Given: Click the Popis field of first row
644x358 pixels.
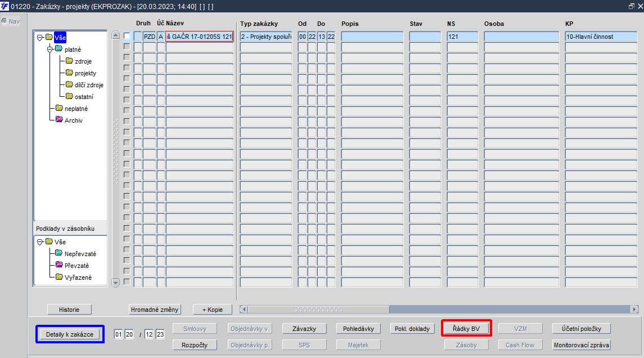Looking at the screenshot, I should tap(372, 36).
